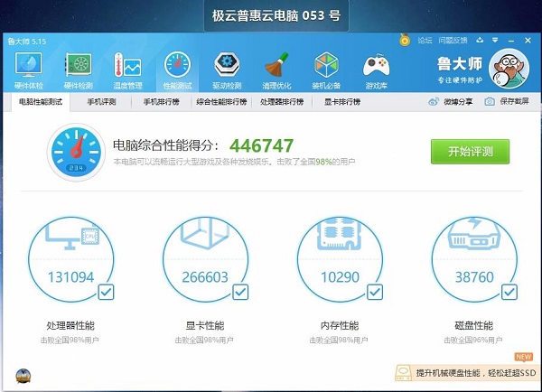Click the memory score circle 10290

[x=340, y=259]
